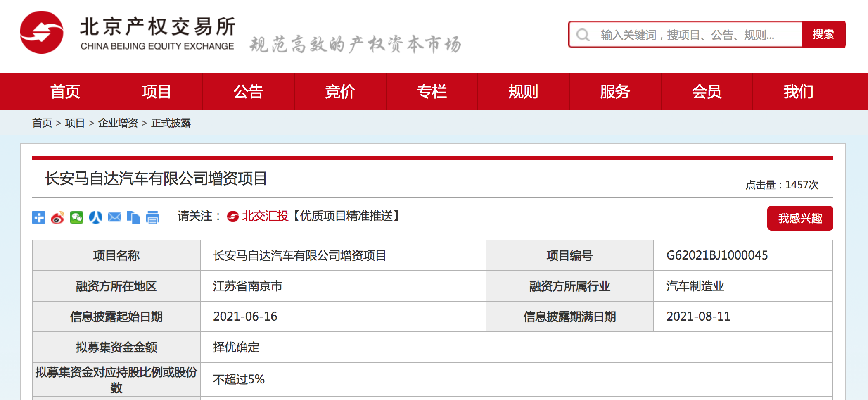Screen dimensions: 868x400
Task: Click 正式披露 in the breadcrumb
Action: (171, 123)
